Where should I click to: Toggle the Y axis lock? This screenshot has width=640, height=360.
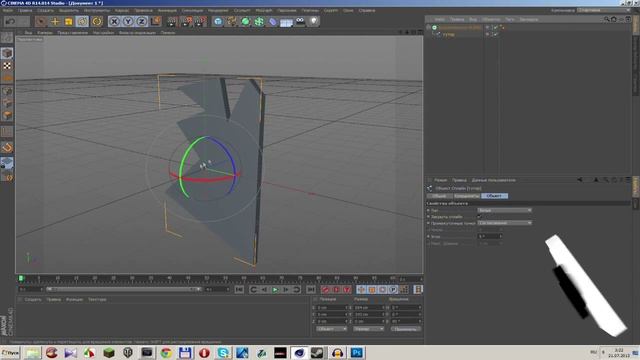pos(128,21)
